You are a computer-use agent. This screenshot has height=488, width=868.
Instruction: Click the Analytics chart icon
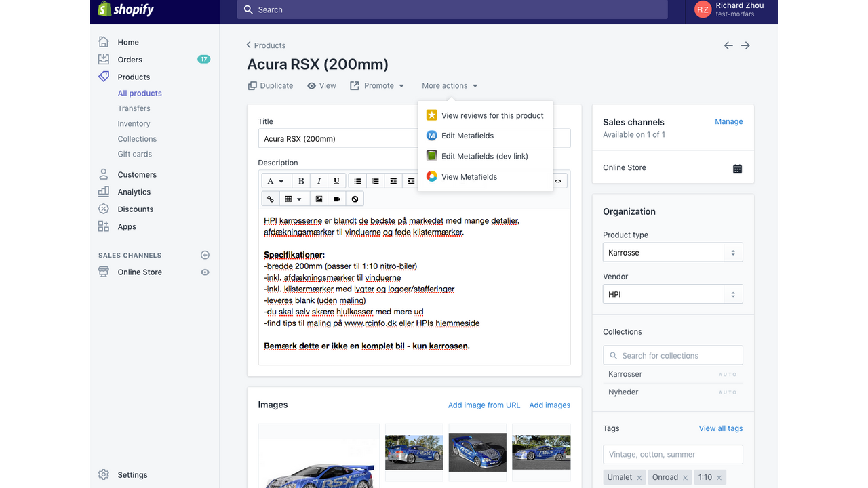pyautogui.click(x=104, y=192)
